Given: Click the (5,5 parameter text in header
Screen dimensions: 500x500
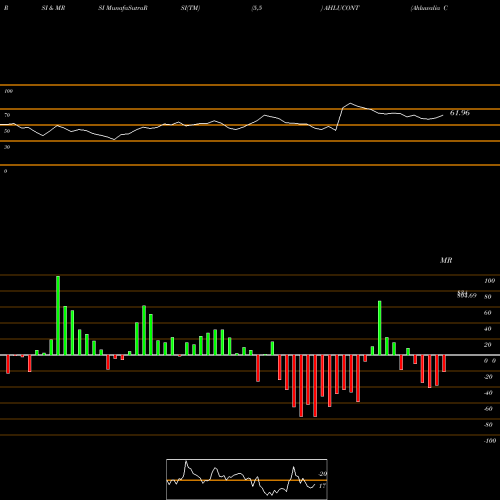Looking at the screenshot, I should (257, 8).
